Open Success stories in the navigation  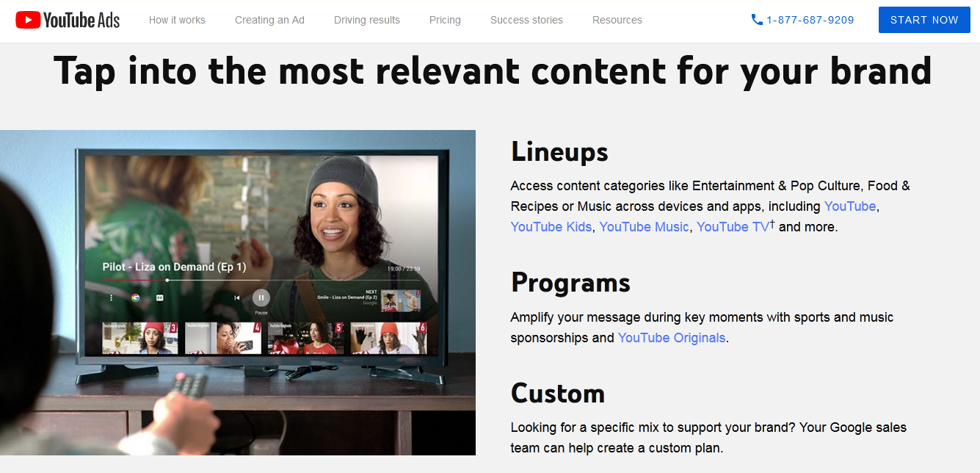[526, 20]
